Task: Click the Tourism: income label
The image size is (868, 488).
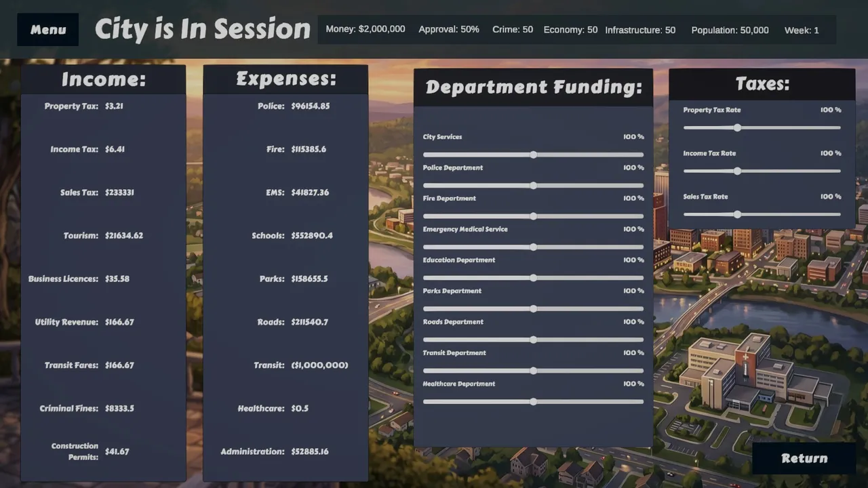Action: click(81, 235)
